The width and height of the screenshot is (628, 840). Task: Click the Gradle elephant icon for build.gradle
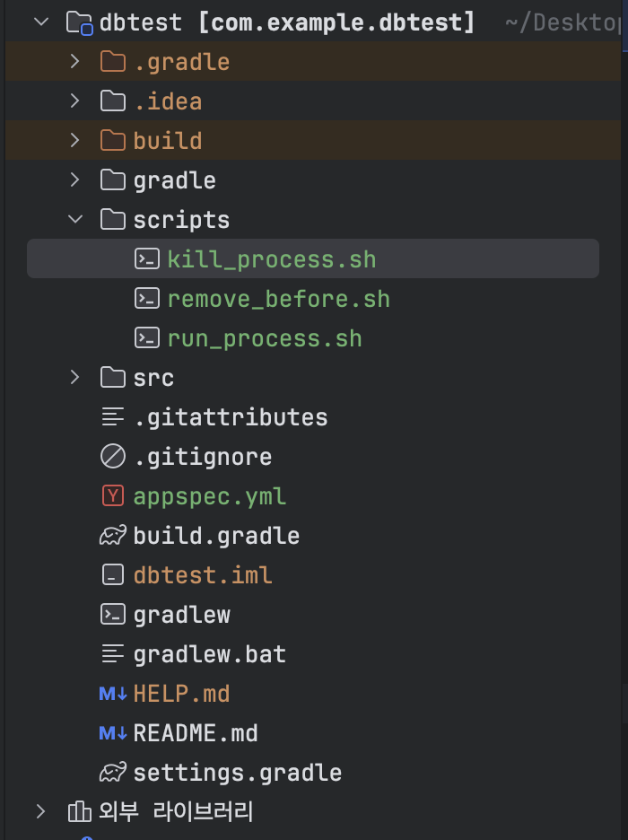tap(113, 536)
